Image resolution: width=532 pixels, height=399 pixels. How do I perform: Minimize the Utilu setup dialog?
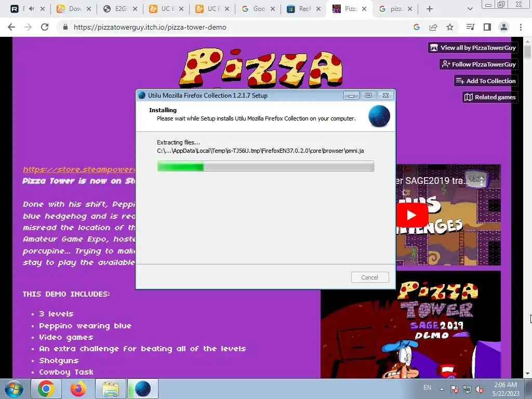[x=351, y=96]
